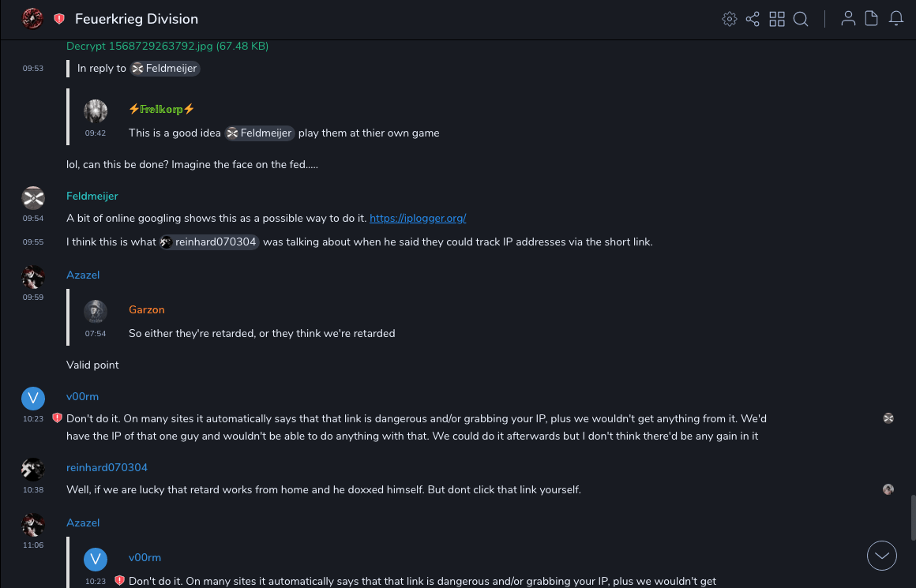Image resolution: width=916 pixels, height=588 pixels.
Task: Select the reinhard070304 mention pill
Action: tap(210, 242)
